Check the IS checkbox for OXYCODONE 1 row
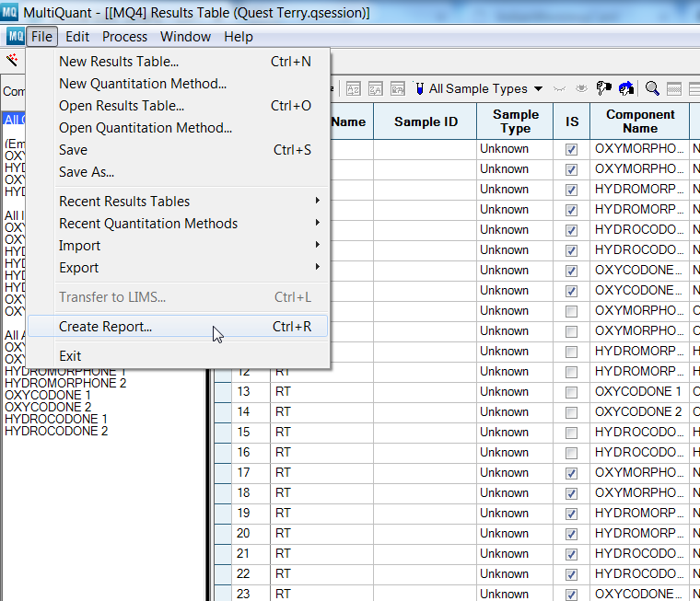 (571, 392)
